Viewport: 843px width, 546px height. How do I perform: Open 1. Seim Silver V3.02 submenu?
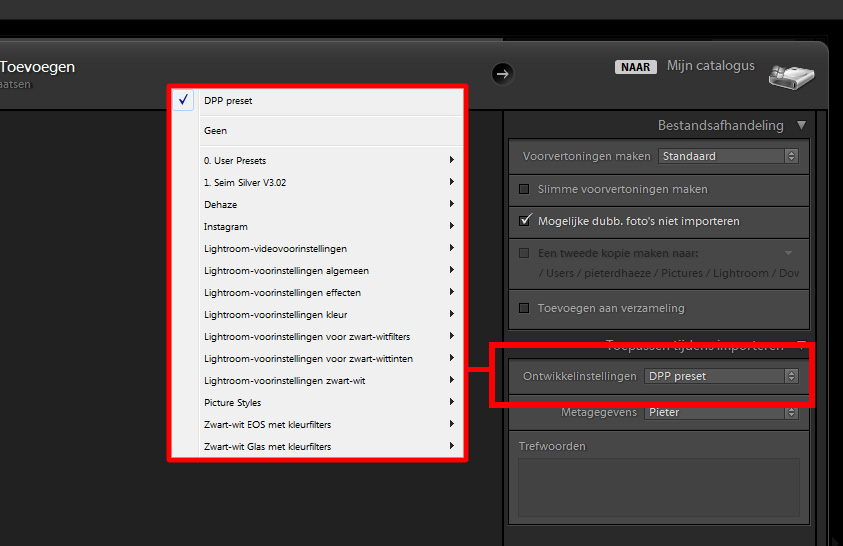(318, 182)
